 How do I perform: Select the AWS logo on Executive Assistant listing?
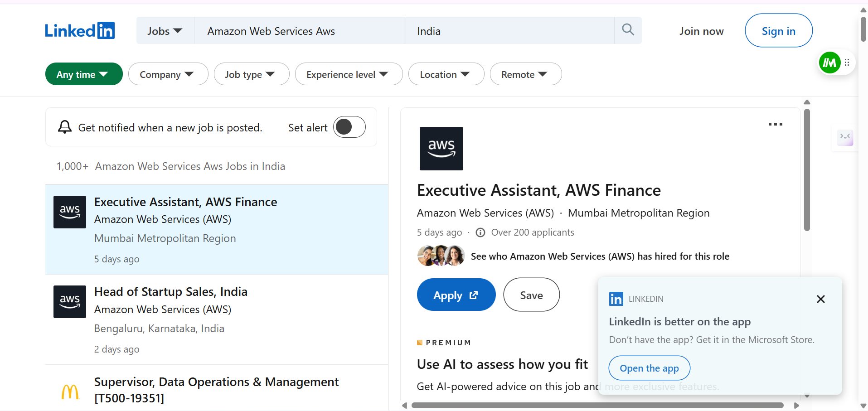(69, 212)
